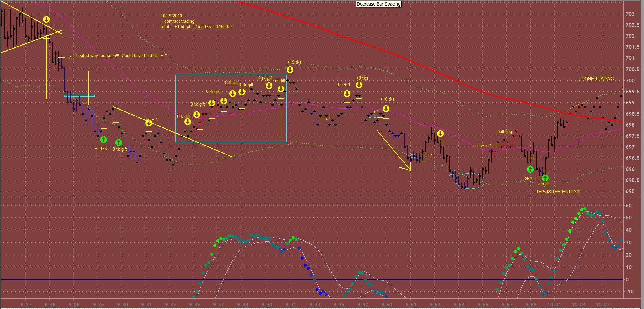Click the yellow down arrow atop the triangle pattern
Screen dimensions: 644x309
(x=46, y=19)
